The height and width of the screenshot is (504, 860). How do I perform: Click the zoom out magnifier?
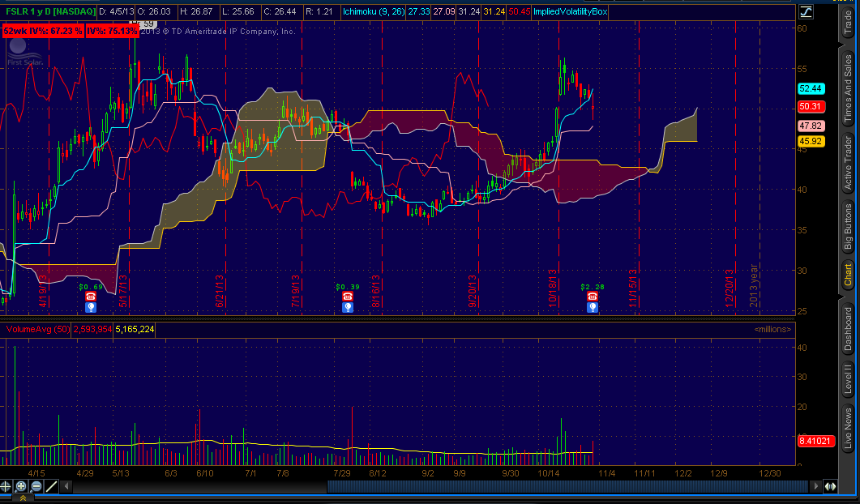(x=36, y=486)
